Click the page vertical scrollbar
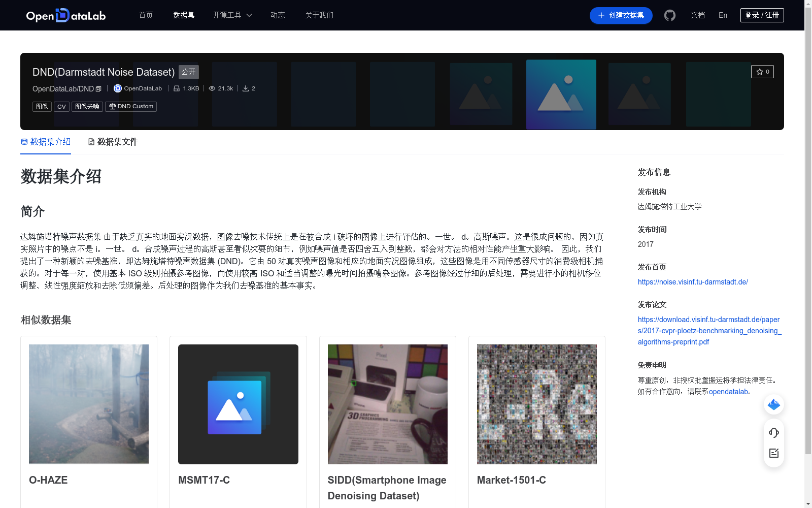 [808, 231]
